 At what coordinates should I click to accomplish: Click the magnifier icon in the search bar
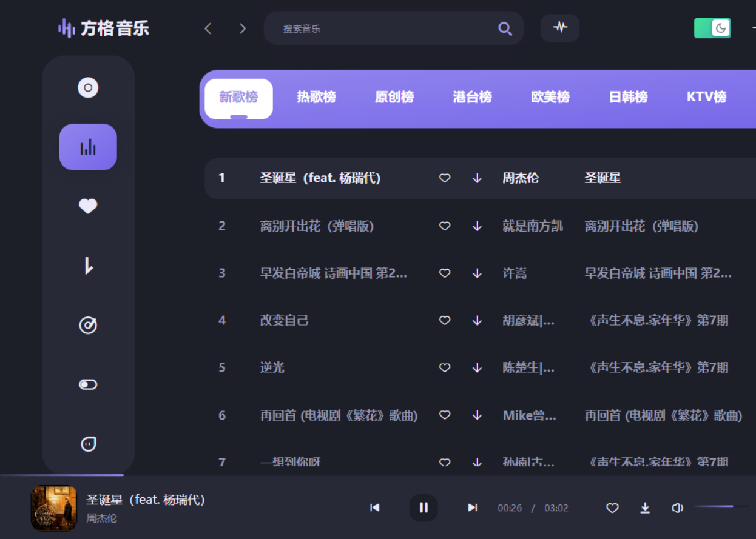click(505, 28)
